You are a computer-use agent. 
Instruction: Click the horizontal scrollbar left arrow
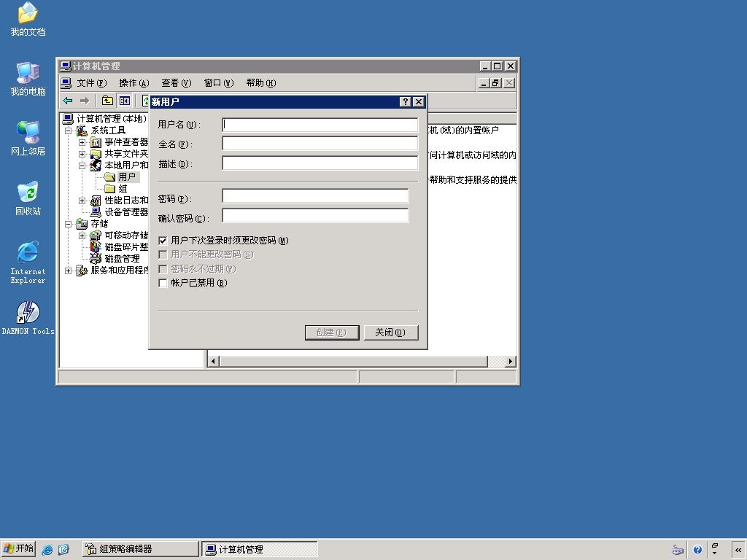click(213, 362)
